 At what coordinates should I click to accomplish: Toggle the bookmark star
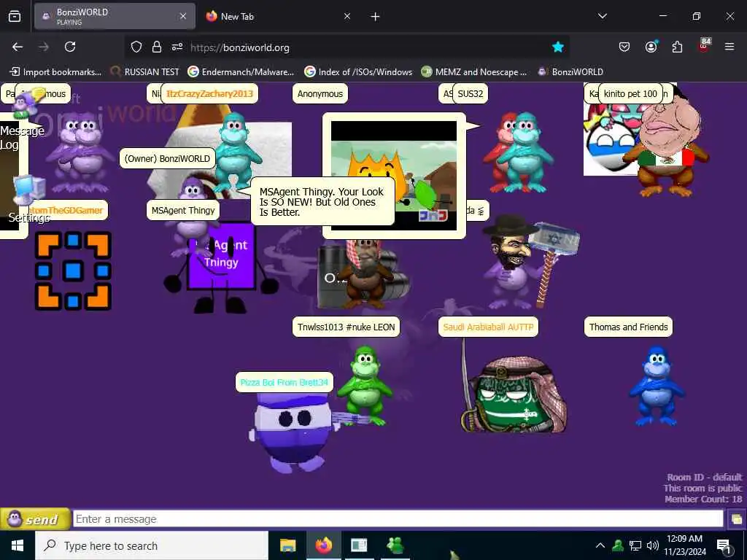pos(558,47)
